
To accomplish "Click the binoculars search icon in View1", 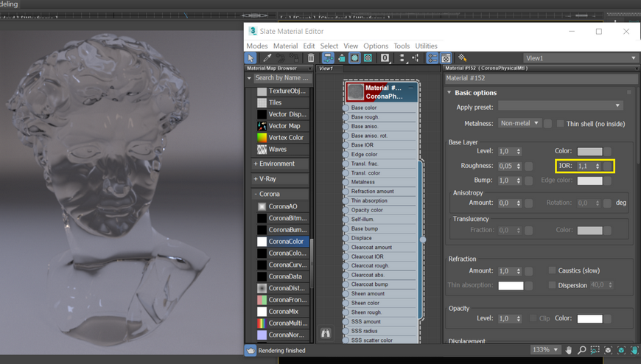I will click(326, 333).
